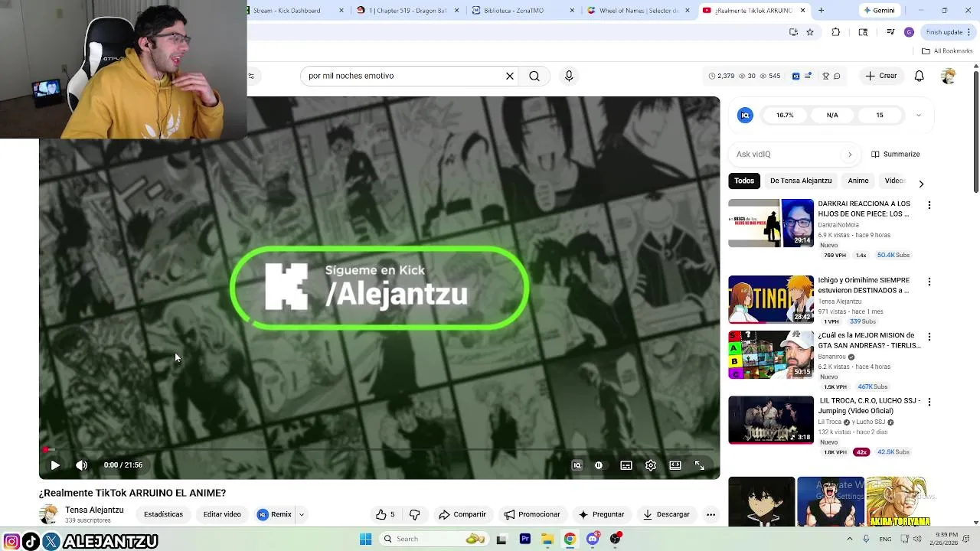Switch to Biblioteca - ZonaTMO tab
This screenshot has width=980, height=551.
tap(522, 11)
